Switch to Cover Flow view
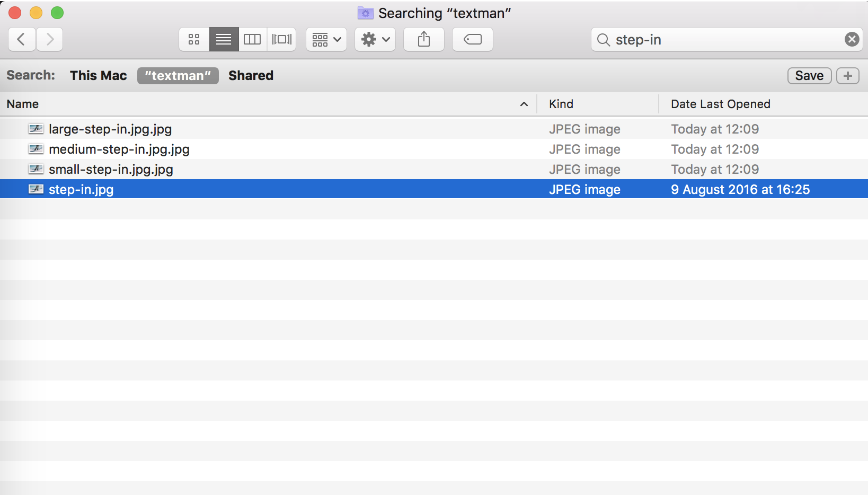This screenshot has height=495, width=868. click(282, 40)
